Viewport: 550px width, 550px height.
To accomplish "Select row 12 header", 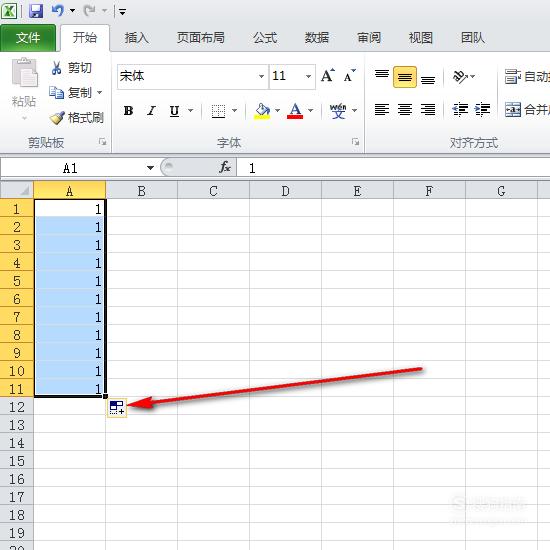I will coord(17,407).
